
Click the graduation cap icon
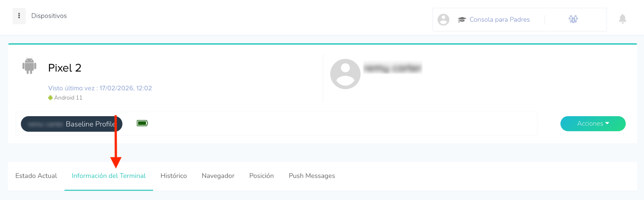pyautogui.click(x=462, y=20)
